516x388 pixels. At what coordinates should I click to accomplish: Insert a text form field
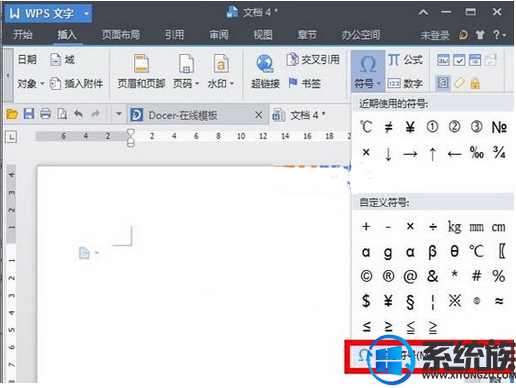pos(443,60)
